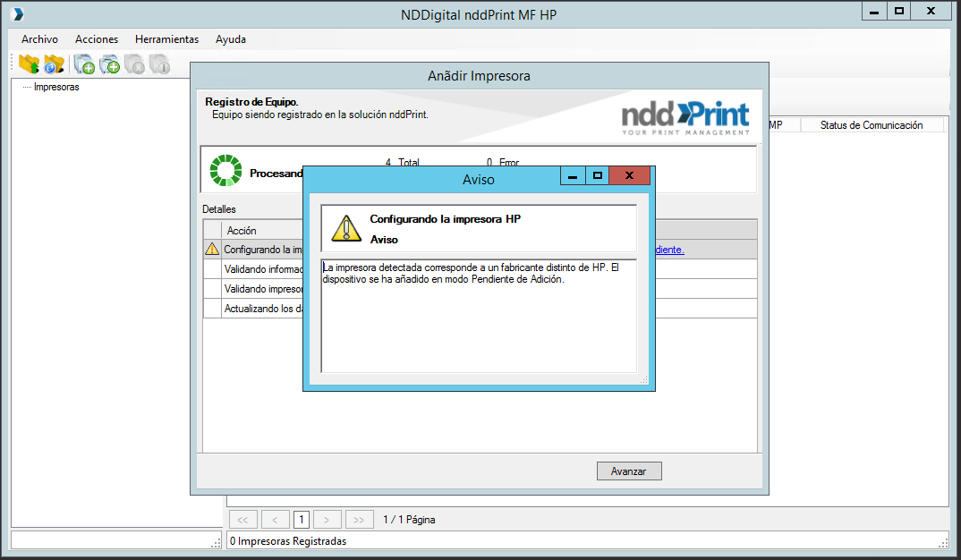Click the greyed-out remove printer toolbar icon
This screenshot has width=961, height=560.
click(134, 64)
